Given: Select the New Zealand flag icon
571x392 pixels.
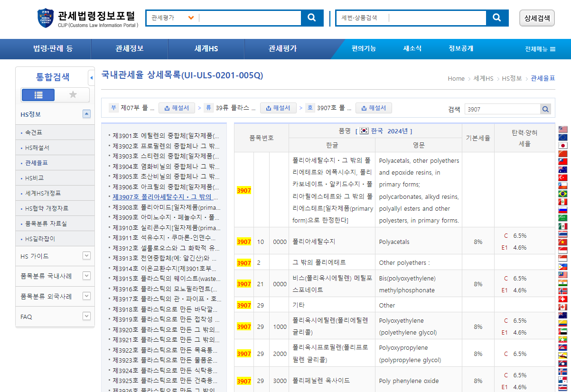Looking at the screenshot, I should tap(563, 315).
